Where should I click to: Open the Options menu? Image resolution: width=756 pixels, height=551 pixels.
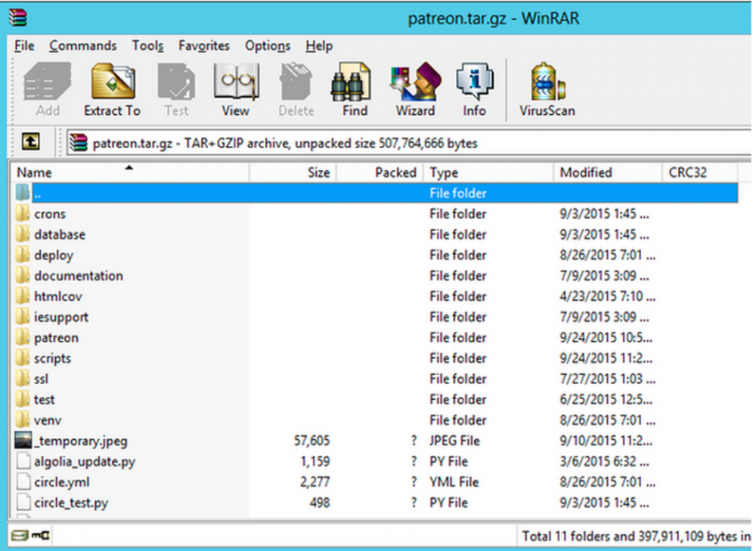coord(268,46)
